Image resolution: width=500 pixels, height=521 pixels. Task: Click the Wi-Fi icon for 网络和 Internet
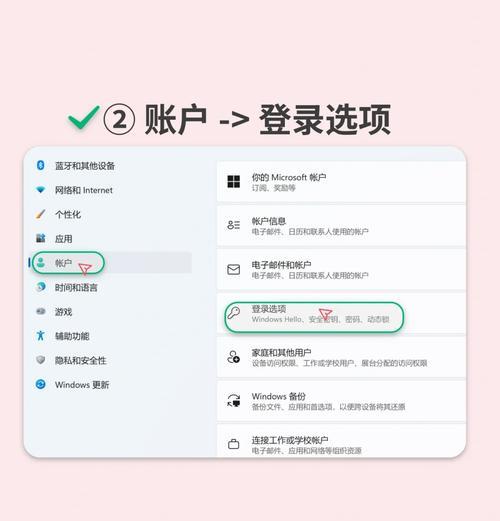41,190
